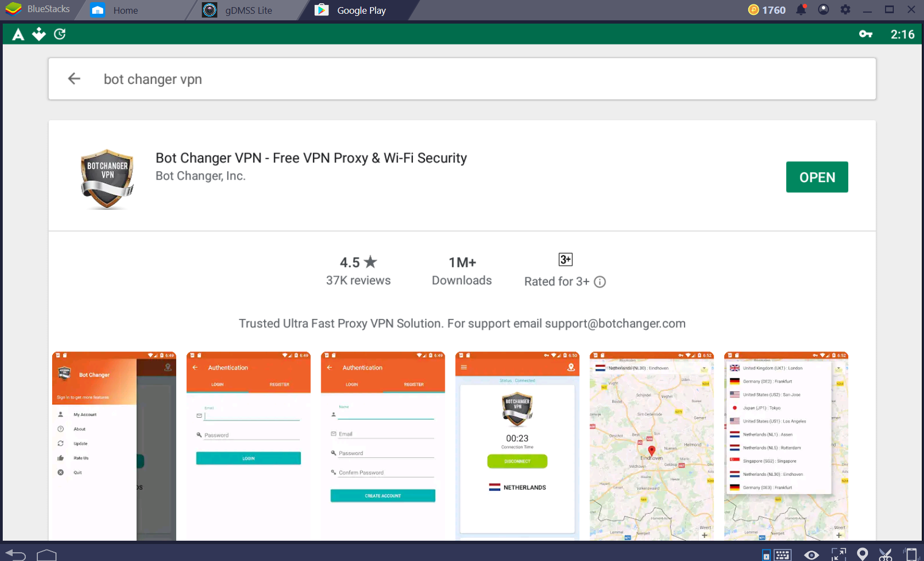The width and height of the screenshot is (924, 561).
Task: Open the notifications bell
Action: 801,10
